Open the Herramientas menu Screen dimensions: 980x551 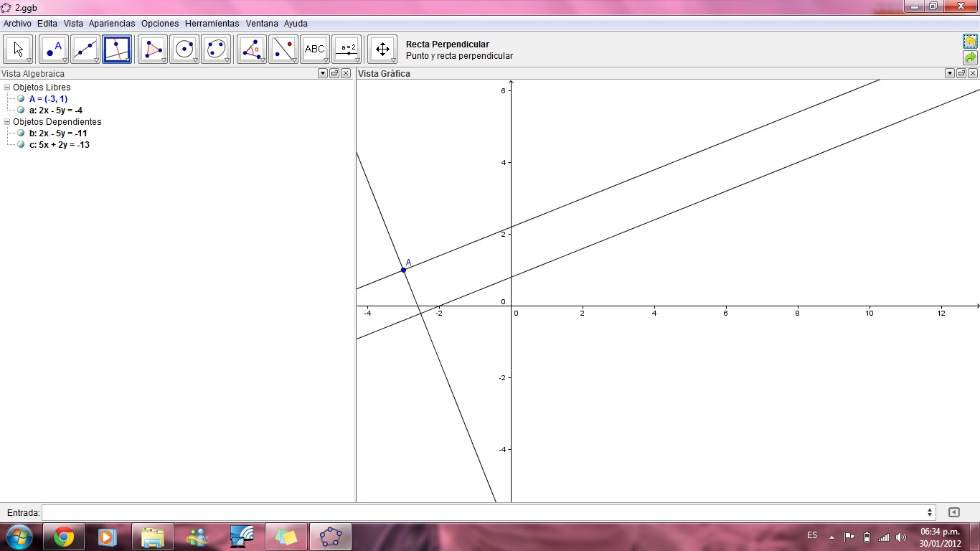click(212, 23)
